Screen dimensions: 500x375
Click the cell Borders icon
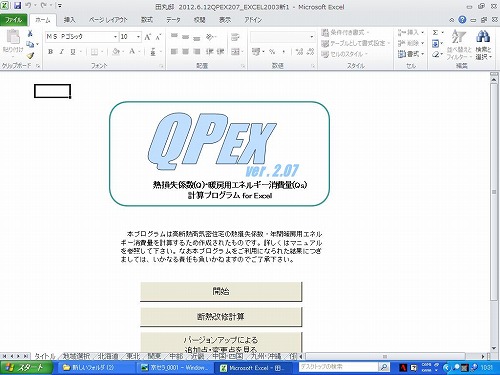pos(95,52)
